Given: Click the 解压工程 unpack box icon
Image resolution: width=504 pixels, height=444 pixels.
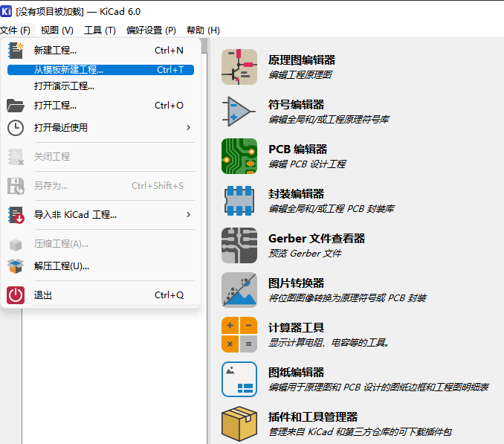Looking at the screenshot, I should click(16, 266).
